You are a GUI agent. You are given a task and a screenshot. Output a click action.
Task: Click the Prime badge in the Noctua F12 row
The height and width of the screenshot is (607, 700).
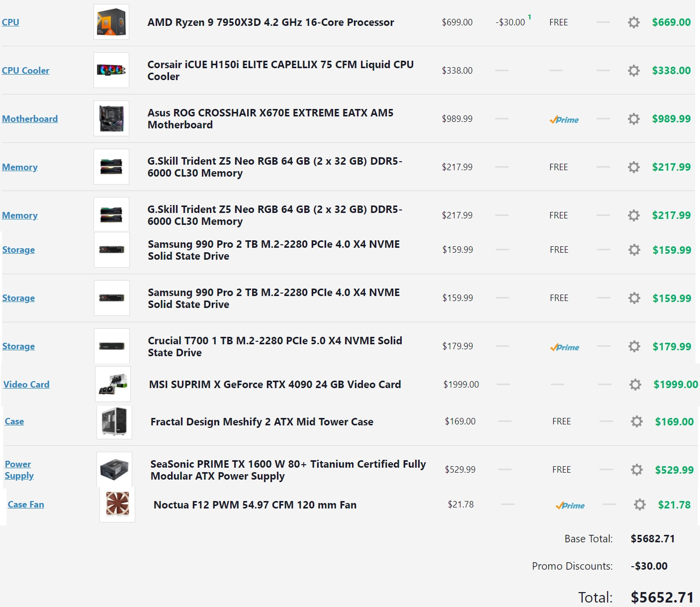click(570, 506)
